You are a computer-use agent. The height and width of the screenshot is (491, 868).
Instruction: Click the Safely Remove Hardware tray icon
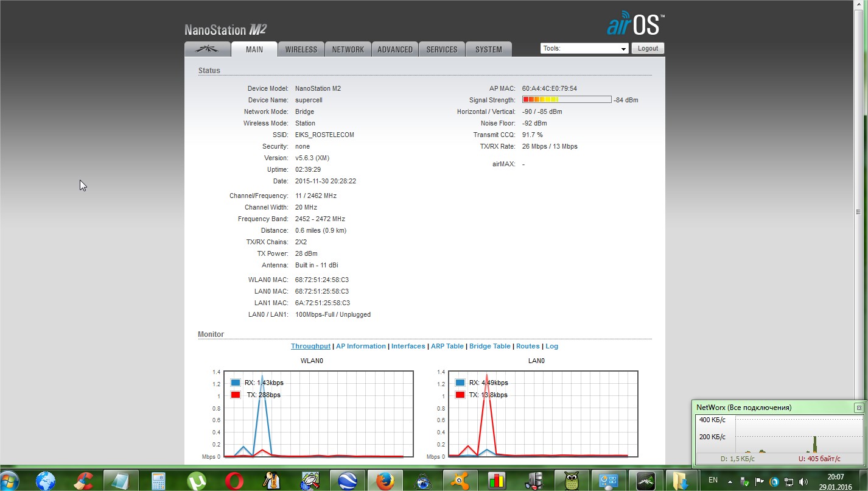pyautogui.click(x=744, y=481)
